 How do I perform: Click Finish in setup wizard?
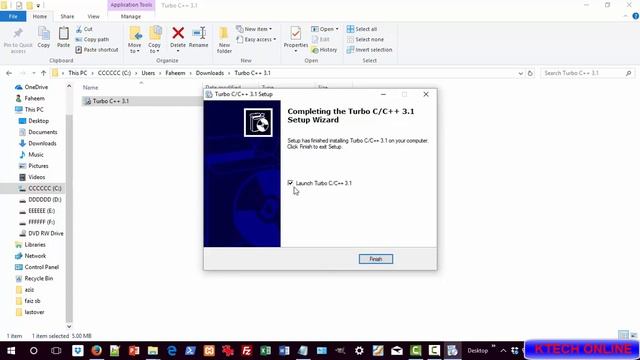point(376,259)
